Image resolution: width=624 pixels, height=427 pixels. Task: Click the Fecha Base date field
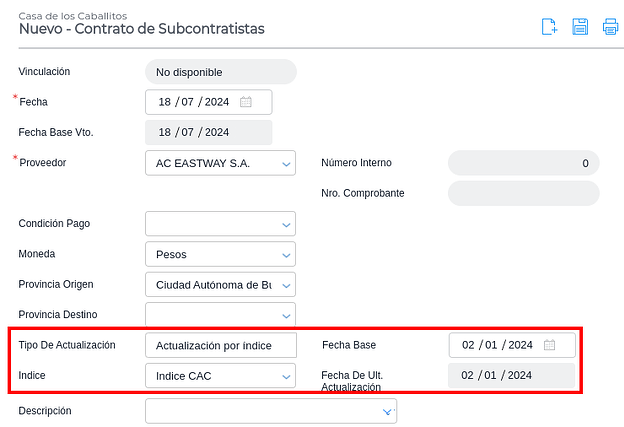pyautogui.click(x=497, y=345)
